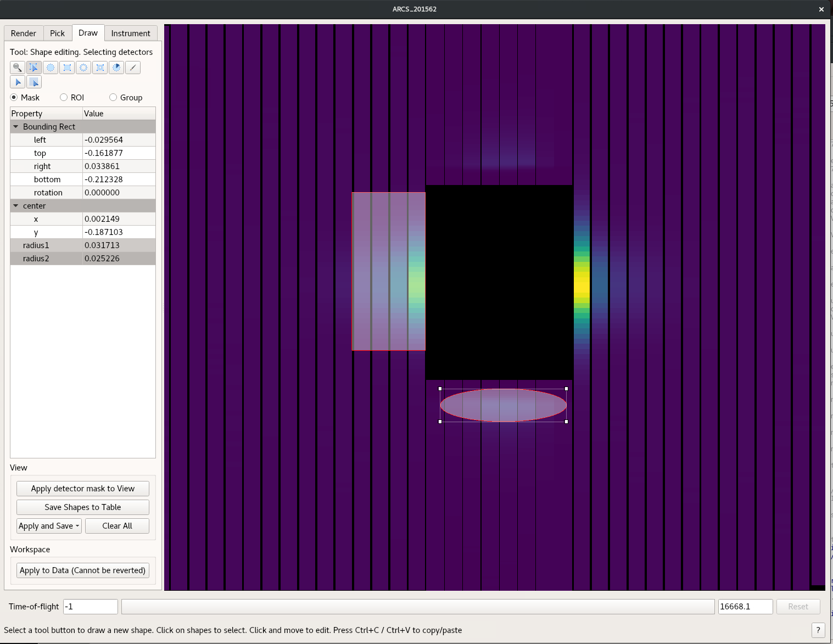
Task: Go to the Instrument tab
Action: (131, 33)
